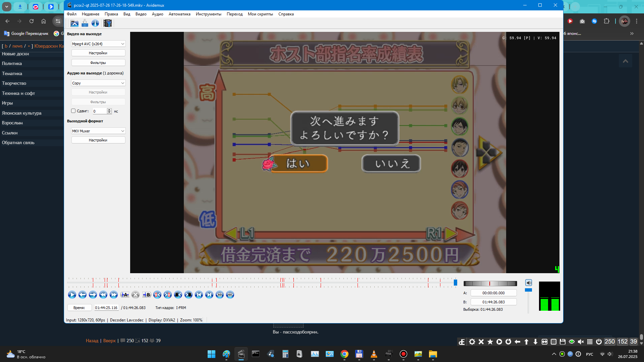Set selection end marker B
The width and height of the screenshot is (644, 362).
point(147,295)
